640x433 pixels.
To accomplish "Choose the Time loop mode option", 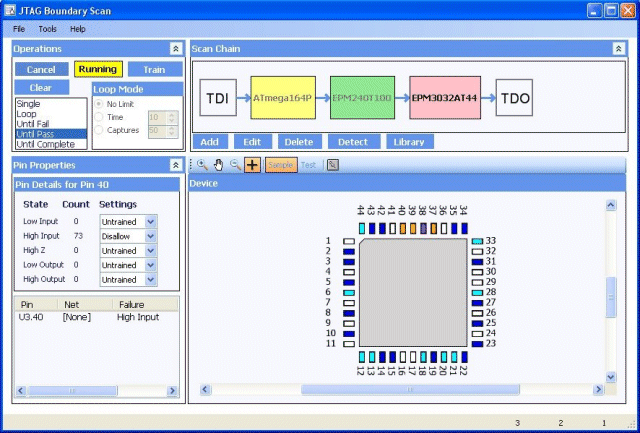I will [99, 117].
